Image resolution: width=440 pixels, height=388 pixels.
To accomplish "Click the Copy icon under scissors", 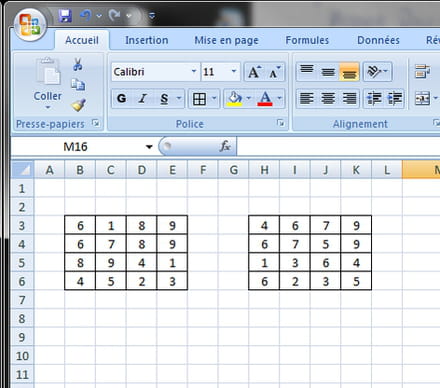I will (78, 84).
